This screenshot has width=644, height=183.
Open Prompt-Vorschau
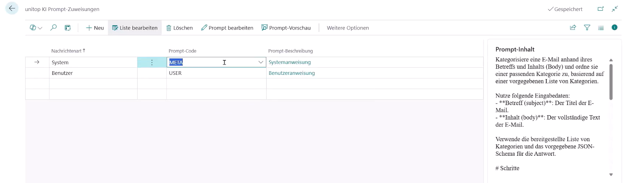coord(286,28)
